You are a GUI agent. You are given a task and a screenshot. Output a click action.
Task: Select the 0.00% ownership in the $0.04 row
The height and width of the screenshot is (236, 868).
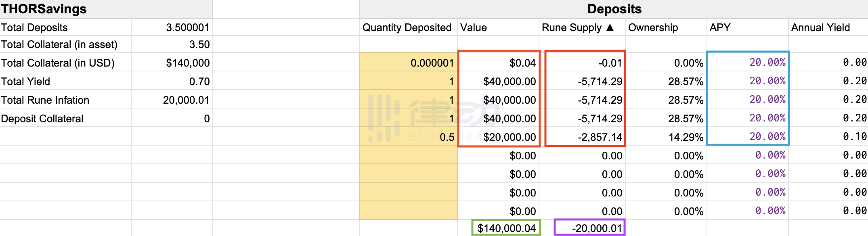(666, 63)
